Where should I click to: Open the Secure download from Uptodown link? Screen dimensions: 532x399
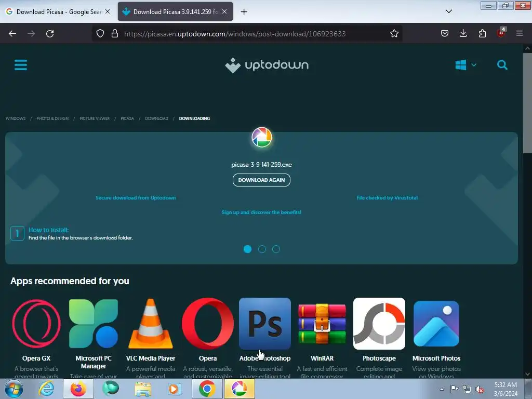(x=136, y=197)
